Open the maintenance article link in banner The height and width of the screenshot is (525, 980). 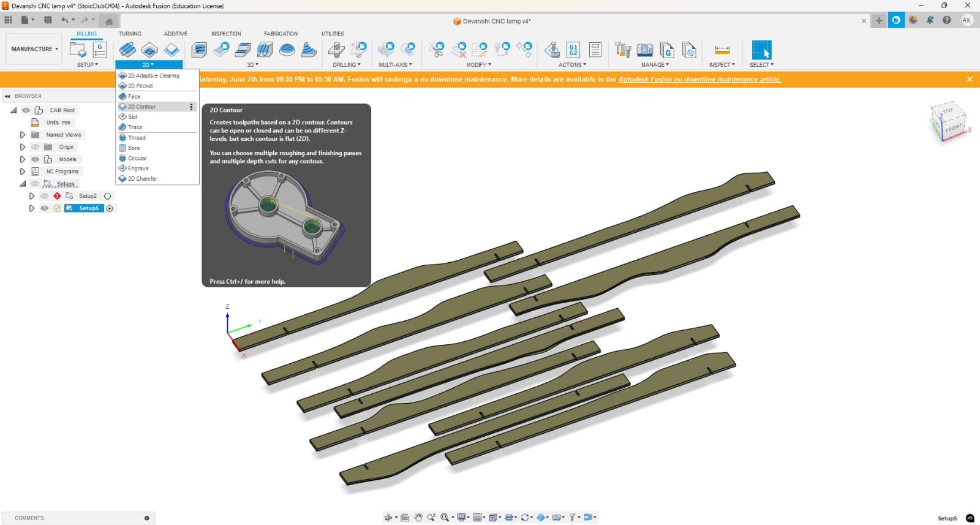[x=699, y=79]
